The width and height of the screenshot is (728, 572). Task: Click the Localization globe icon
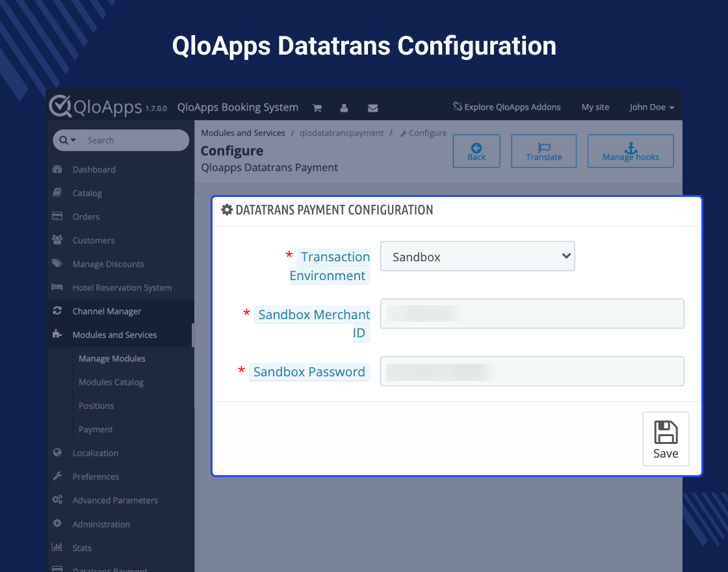tap(57, 452)
